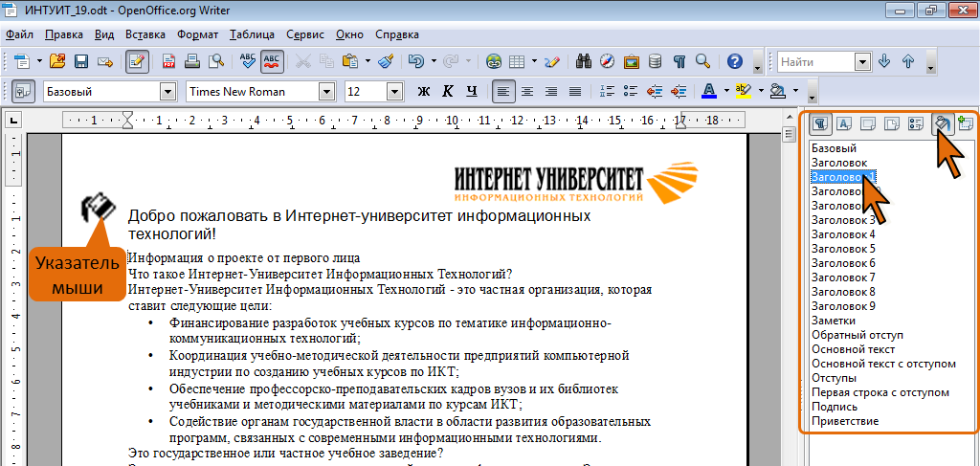Increase the paragraph indent

tap(679, 92)
